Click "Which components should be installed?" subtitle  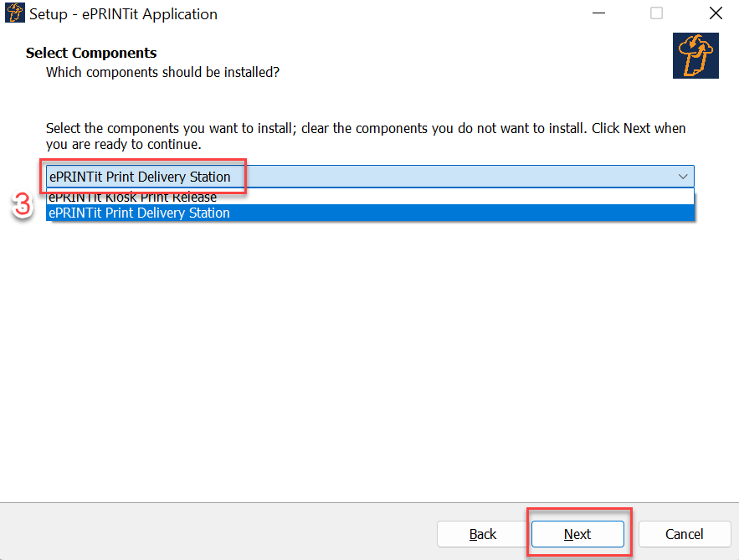(x=162, y=73)
